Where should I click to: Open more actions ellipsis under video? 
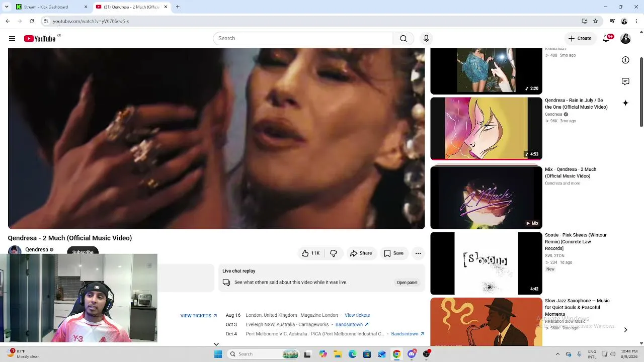click(418, 253)
